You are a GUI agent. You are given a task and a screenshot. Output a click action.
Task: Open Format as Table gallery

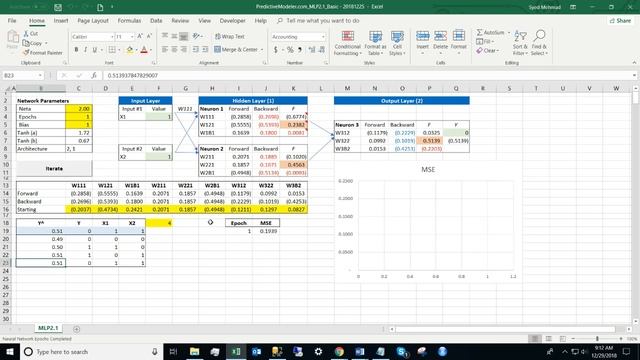[x=375, y=43]
